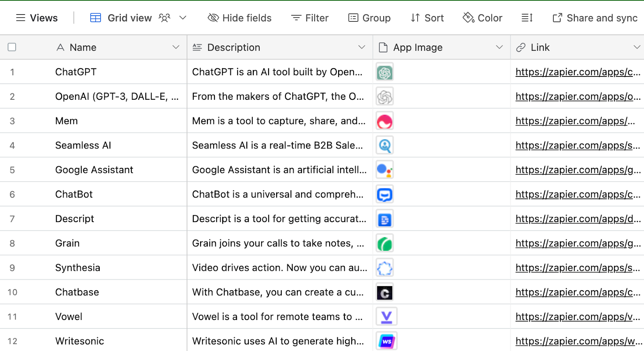This screenshot has height=351, width=644.
Task: Click the Description column header
Action: click(280, 47)
